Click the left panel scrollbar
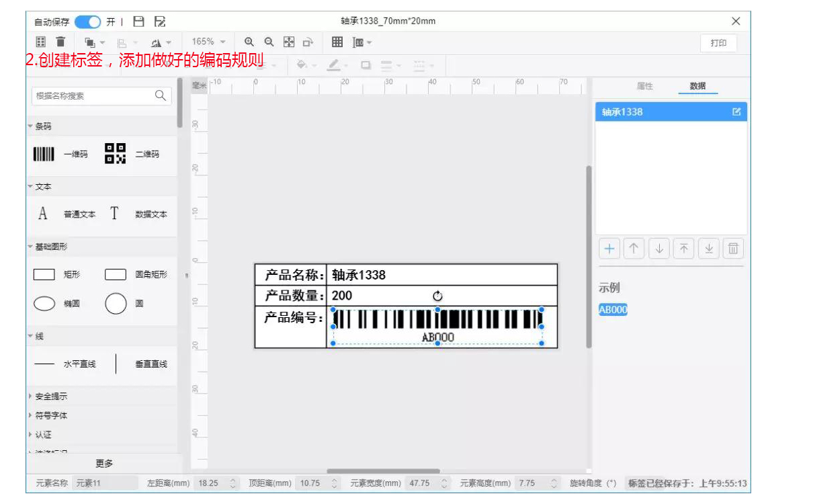 tap(179, 103)
